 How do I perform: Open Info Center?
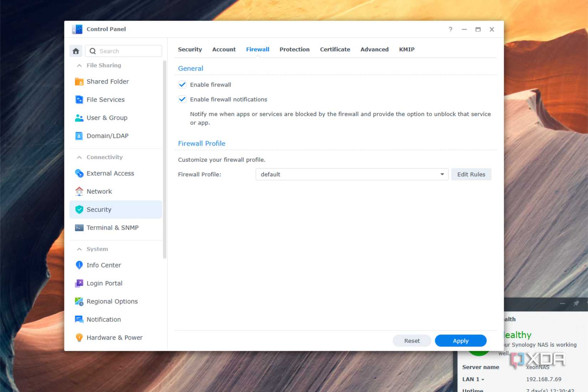(116, 265)
